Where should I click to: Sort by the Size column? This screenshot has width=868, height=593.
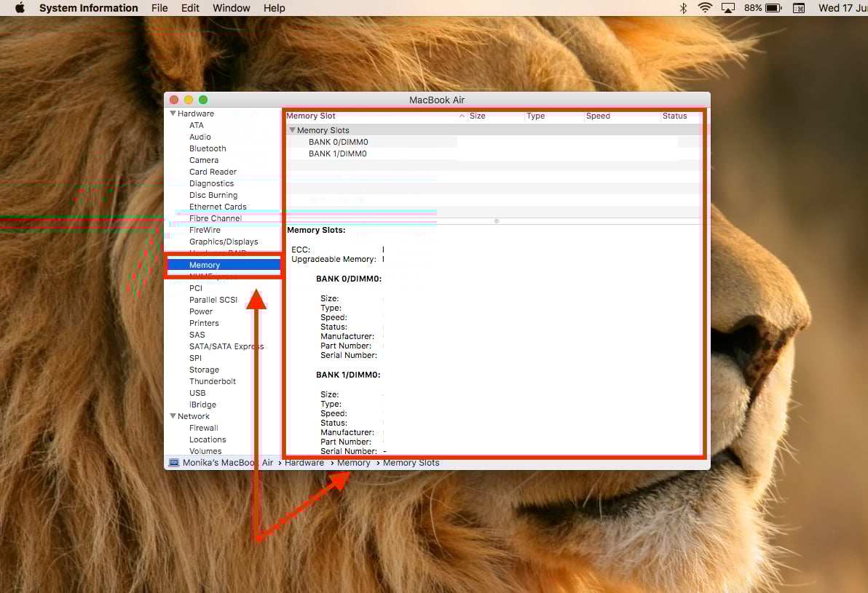495,116
